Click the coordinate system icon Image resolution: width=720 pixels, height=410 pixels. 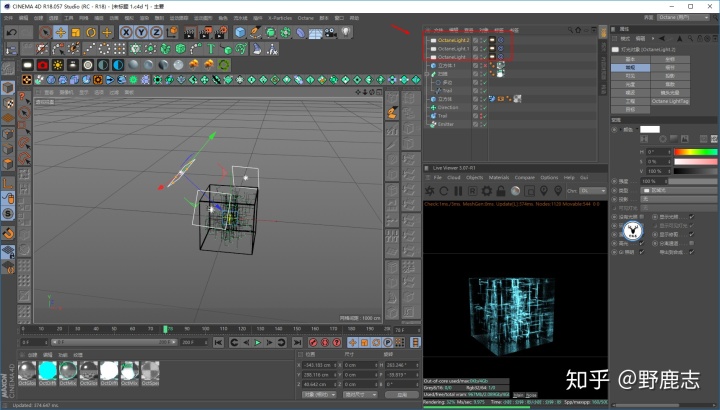point(172,32)
